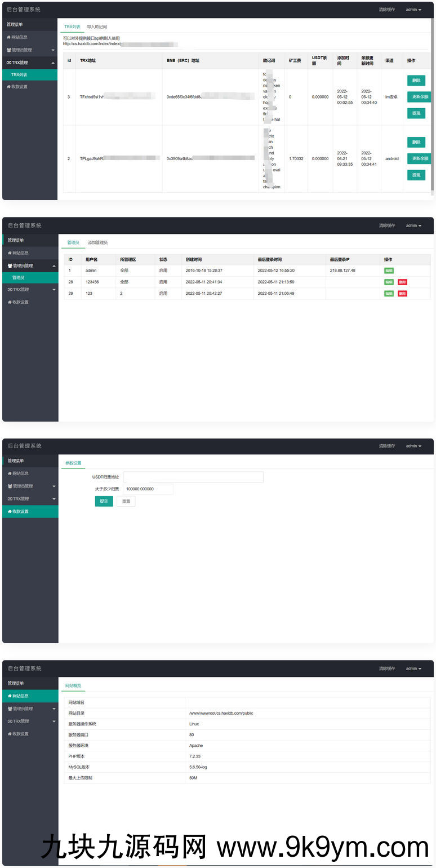Click home icon beside highlighted 收款设置 menu item
436x868 pixels.
pyautogui.click(x=10, y=511)
